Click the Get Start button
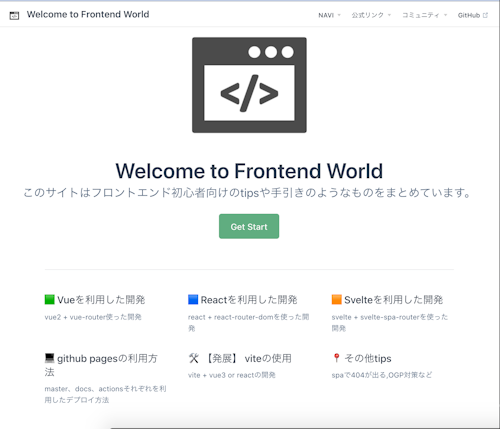This screenshot has width=500, height=429. (x=249, y=226)
